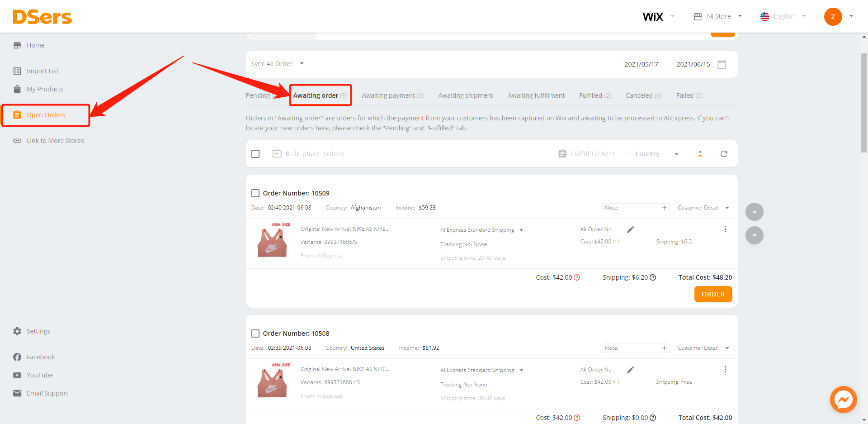868x424 pixels.
Task: Edit Ali Order No pencil for order 10508
Action: coord(631,370)
